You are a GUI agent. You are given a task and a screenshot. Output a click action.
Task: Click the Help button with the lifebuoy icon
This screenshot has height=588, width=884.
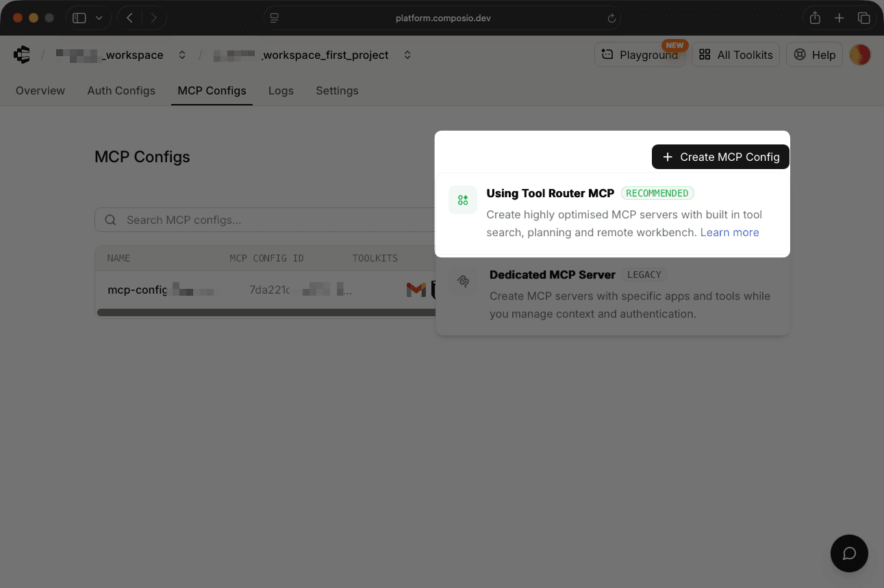point(814,54)
